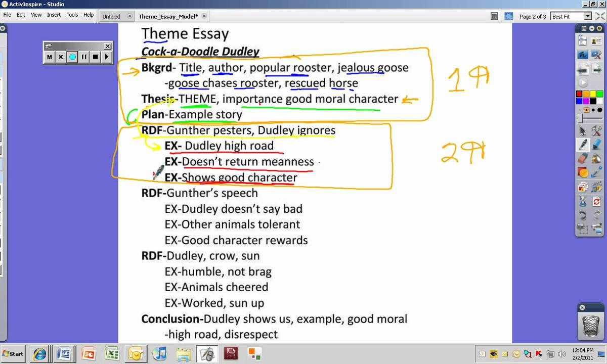Pause the recorder using the pause button

(84, 56)
